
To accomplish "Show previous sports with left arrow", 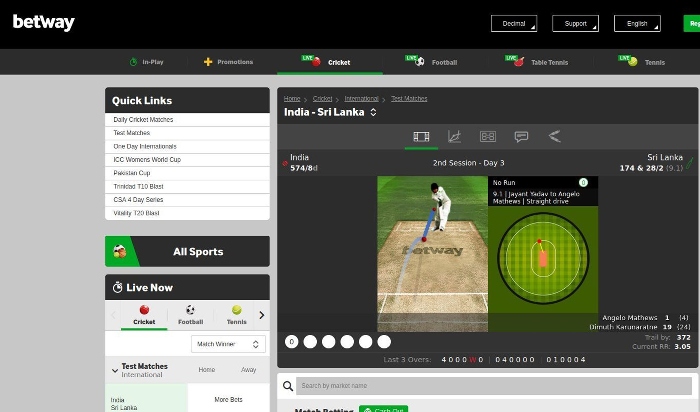I will (x=113, y=315).
